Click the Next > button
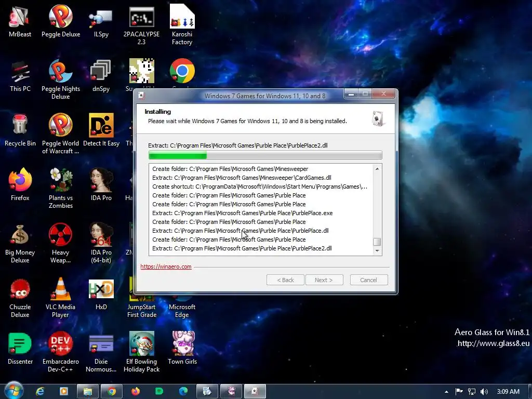The width and height of the screenshot is (532, 399). [x=324, y=280]
